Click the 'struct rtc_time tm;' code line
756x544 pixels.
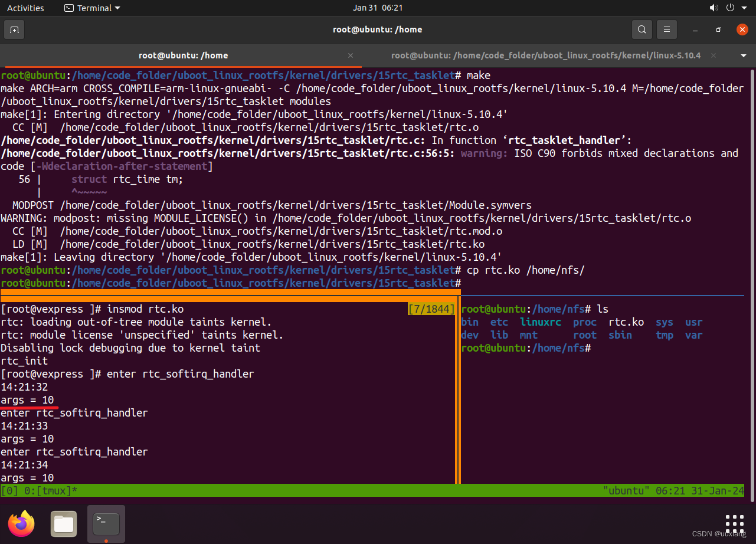click(x=127, y=179)
